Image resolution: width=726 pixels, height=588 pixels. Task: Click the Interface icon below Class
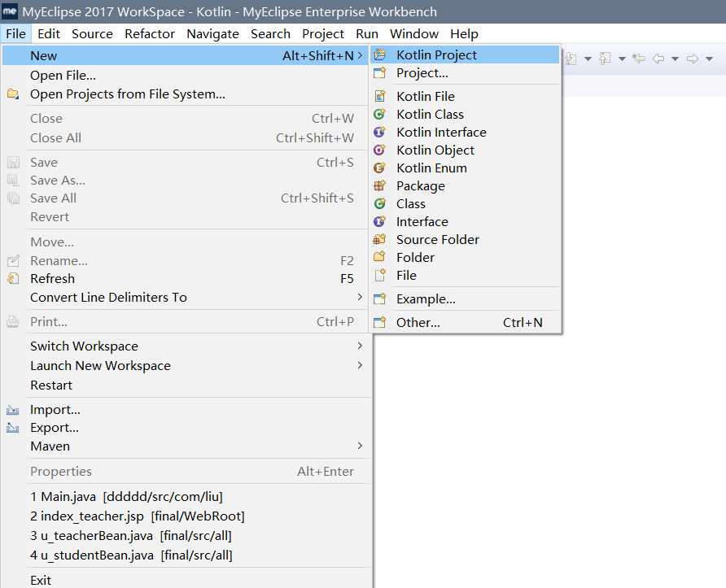point(379,222)
